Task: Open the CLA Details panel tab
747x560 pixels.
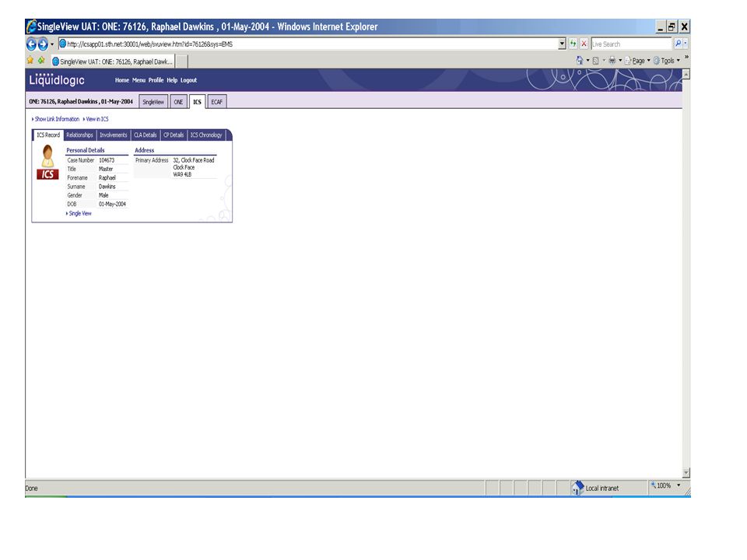Action: tap(146, 135)
